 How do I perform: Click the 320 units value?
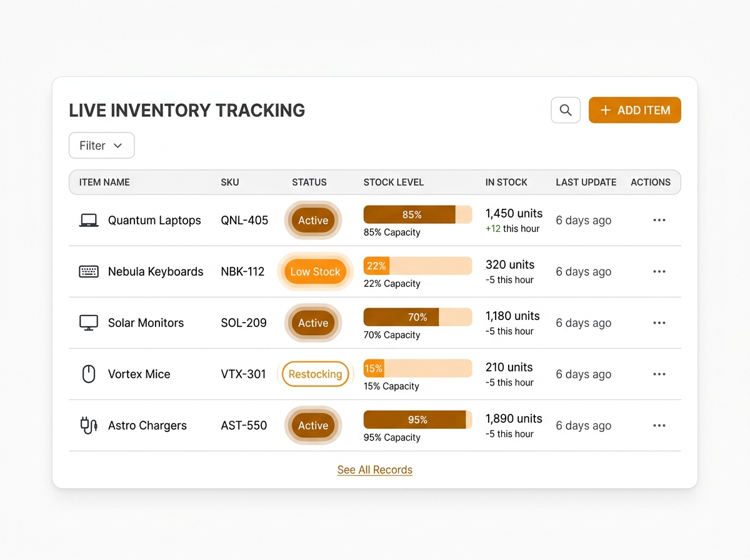pos(510,264)
